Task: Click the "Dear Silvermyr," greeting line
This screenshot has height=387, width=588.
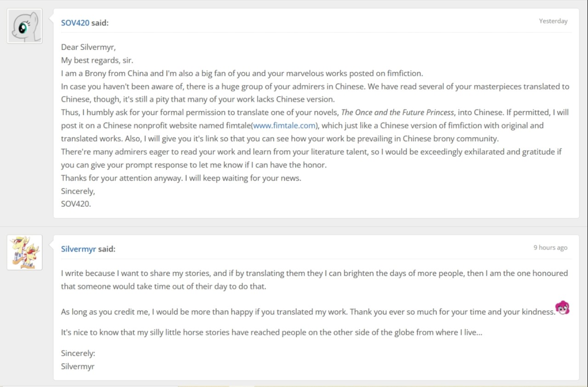Action: pos(88,47)
